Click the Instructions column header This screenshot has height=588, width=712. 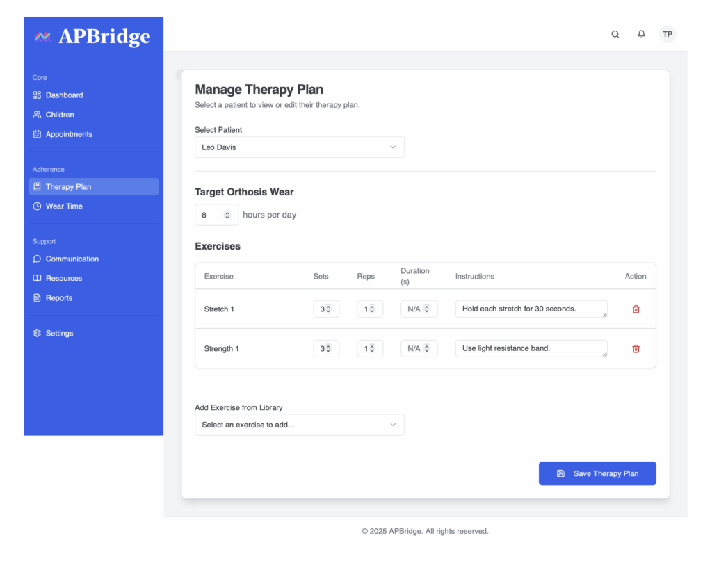tap(474, 276)
